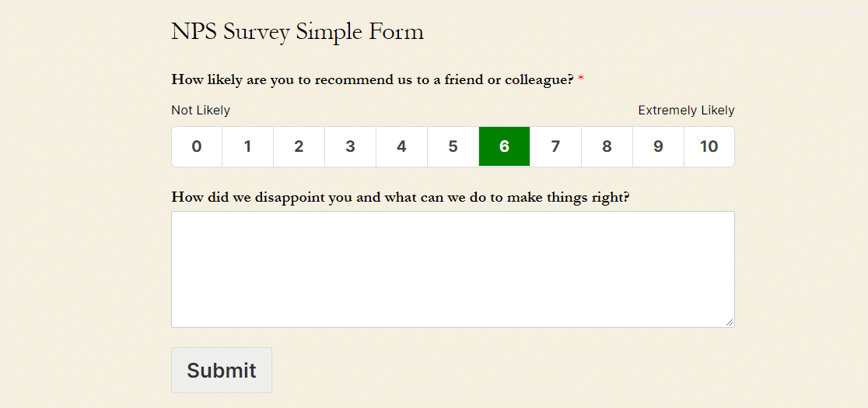Choose rating 1 for recommendation likelihood
Viewport: 868px width, 408px height.
(247, 146)
